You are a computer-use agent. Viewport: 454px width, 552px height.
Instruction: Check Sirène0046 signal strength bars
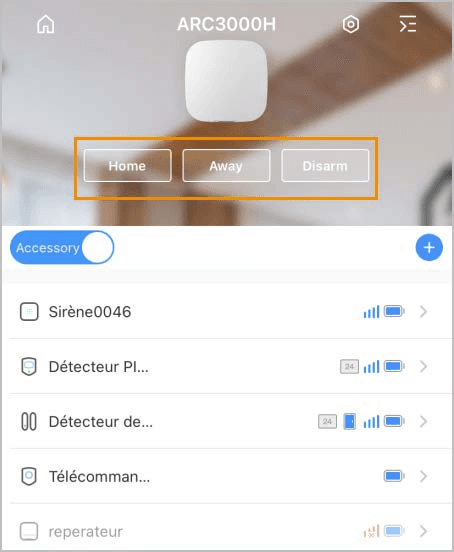point(371,312)
